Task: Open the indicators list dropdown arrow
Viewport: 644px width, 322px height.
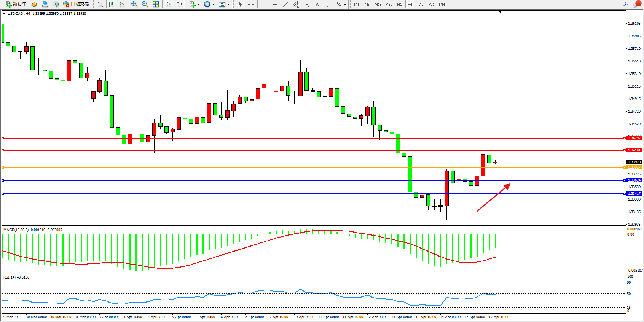Action: click(x=199, y=5)
